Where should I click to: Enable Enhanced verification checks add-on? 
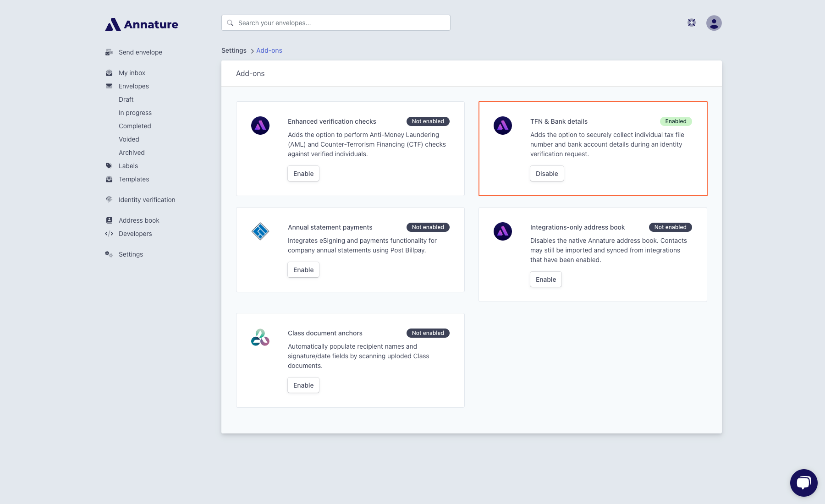[x=303, y=174]
